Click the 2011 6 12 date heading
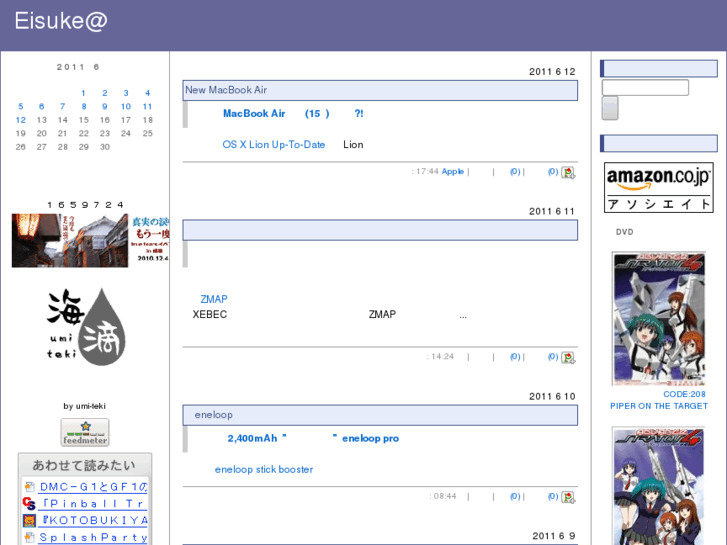The height and width of the screenshot is (545, 727). 552,72
